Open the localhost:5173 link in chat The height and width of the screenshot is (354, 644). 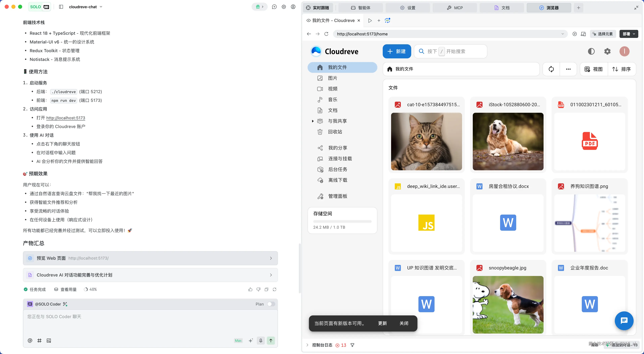coord(66,118)
